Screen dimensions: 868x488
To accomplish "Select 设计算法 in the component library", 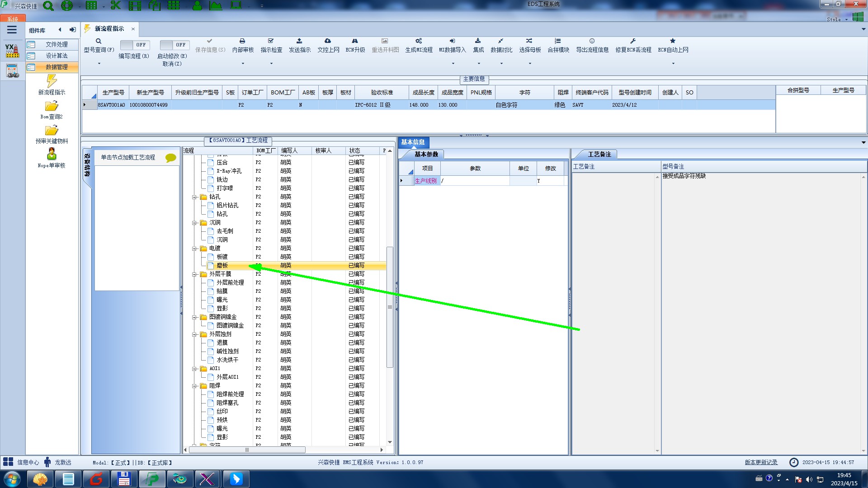I will (x=57, y=56).
